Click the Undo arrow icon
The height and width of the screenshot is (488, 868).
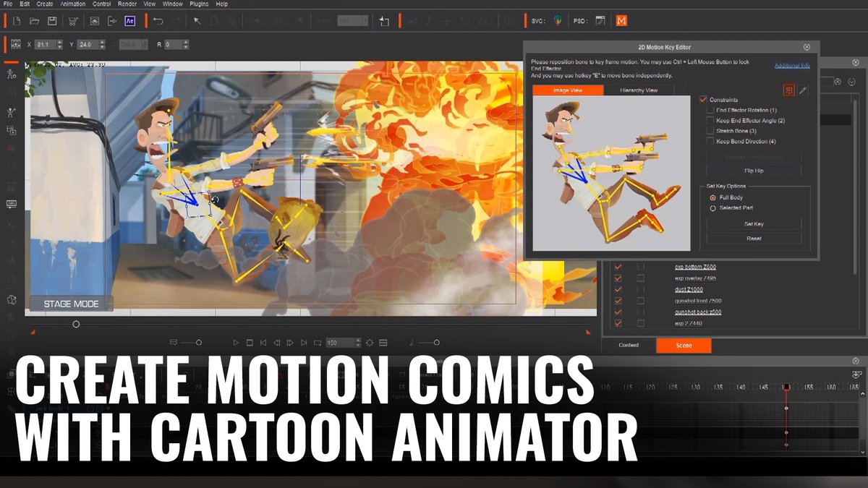pyautogui.click(x=158, y=21)
